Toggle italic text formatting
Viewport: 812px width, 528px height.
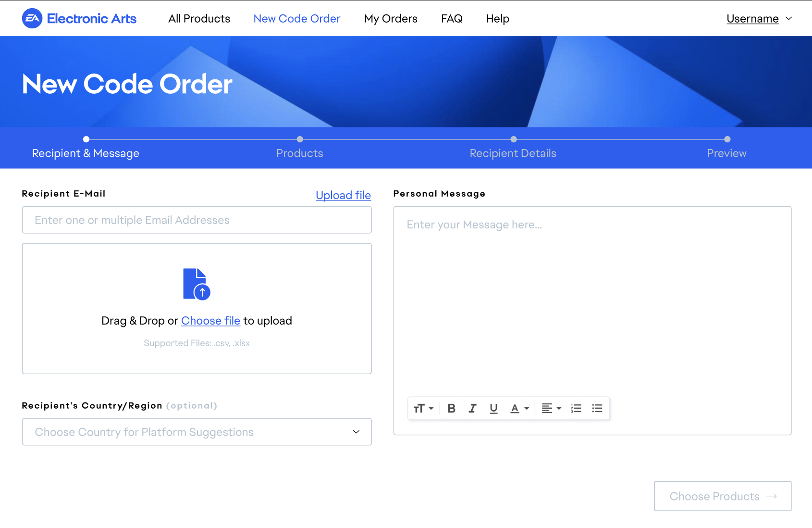click(472, 408)
